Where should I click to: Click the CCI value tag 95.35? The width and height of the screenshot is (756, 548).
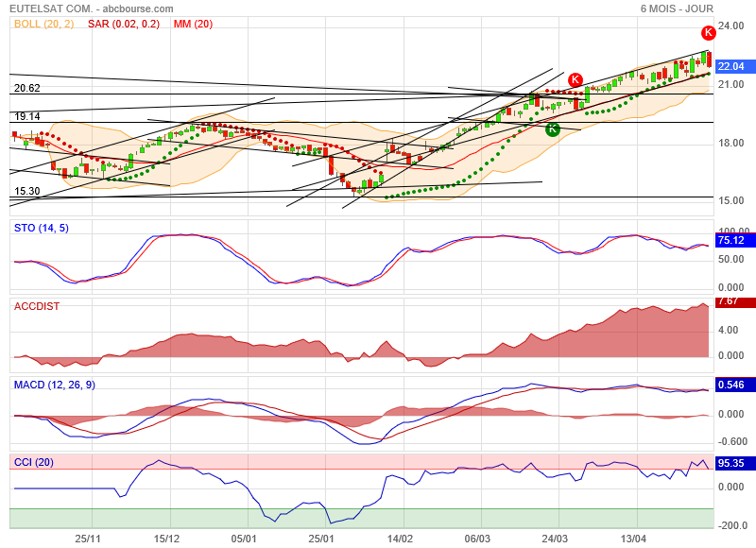(x=735, y=463)
